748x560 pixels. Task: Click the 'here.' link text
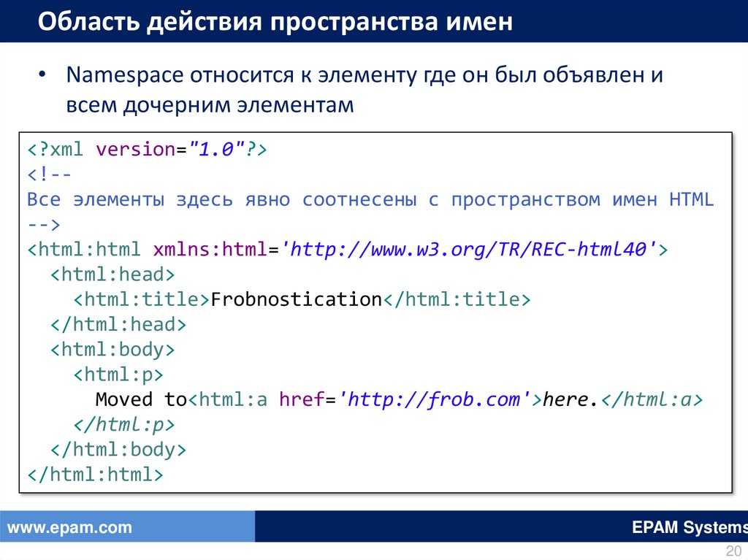[570, 399]
